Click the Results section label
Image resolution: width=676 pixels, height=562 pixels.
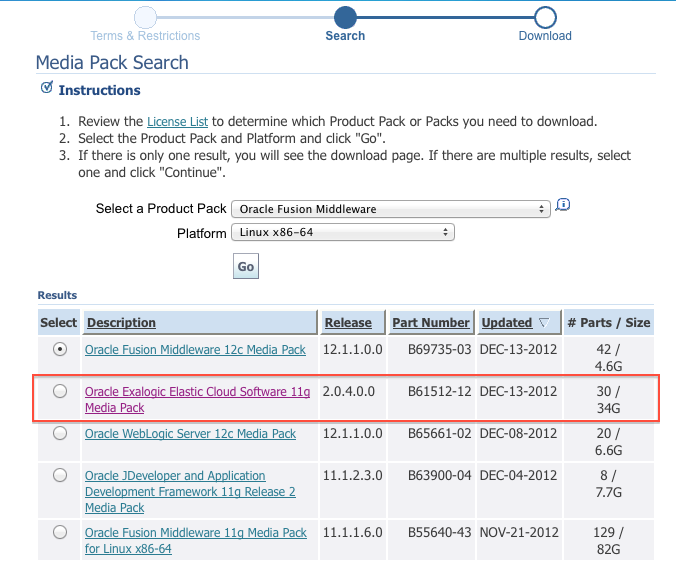(x=57, y=295)
